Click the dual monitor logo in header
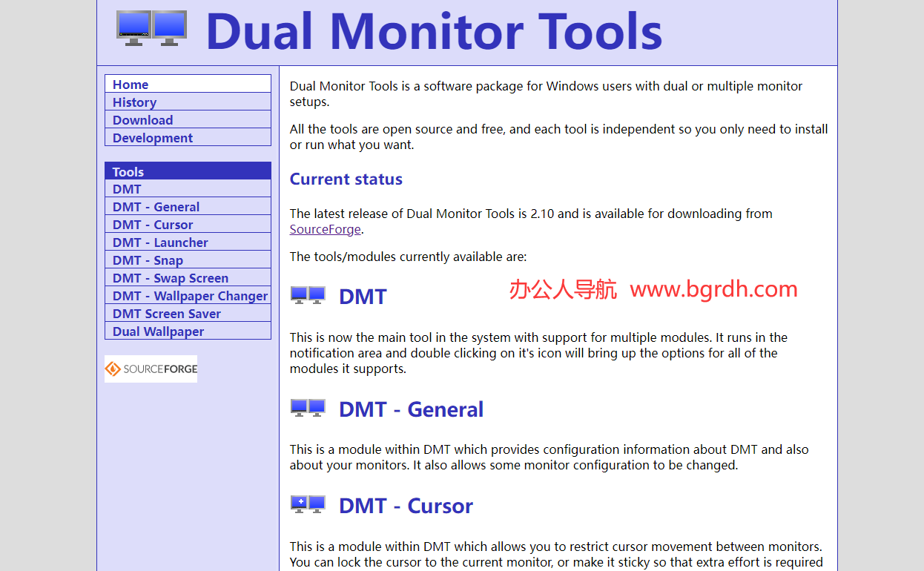Screen dimensions: 924x571 (152, 28)
